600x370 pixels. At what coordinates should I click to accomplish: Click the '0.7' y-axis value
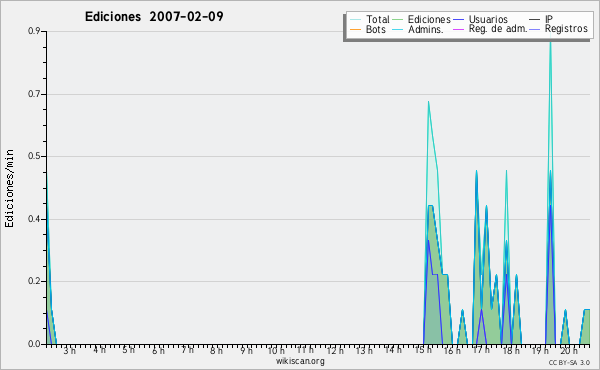[x=34, y=94]
